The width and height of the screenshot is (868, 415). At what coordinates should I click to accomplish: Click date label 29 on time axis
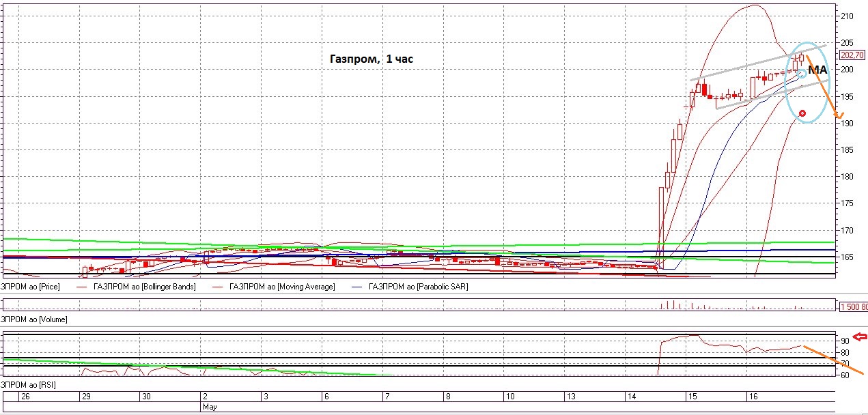pyautogui.click(x=87, y=397)
